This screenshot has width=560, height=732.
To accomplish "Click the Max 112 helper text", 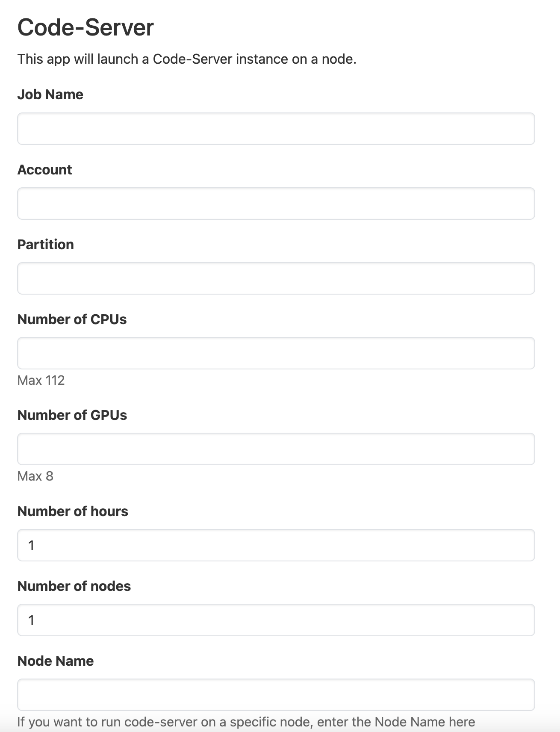I will pyautogui.click(x=41, y=380).
